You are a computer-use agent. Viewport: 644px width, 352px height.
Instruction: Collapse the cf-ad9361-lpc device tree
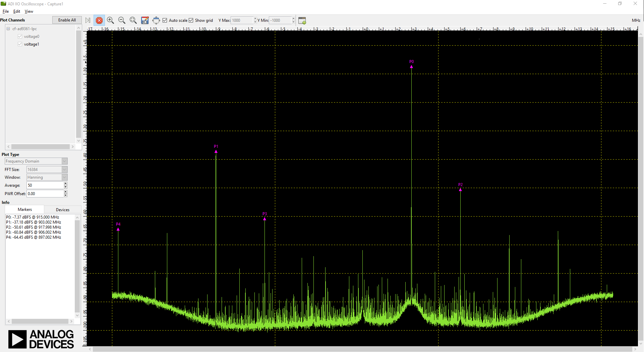coord(8,29)
